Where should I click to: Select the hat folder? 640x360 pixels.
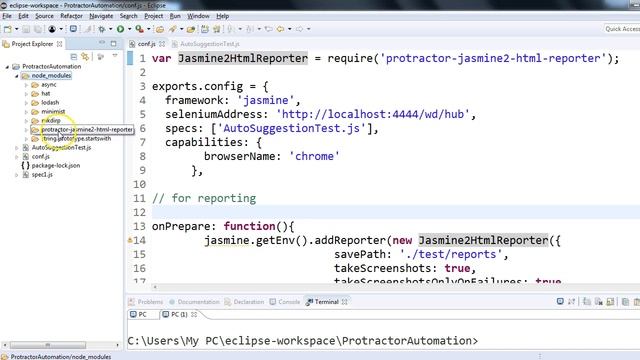pos(45,93)
